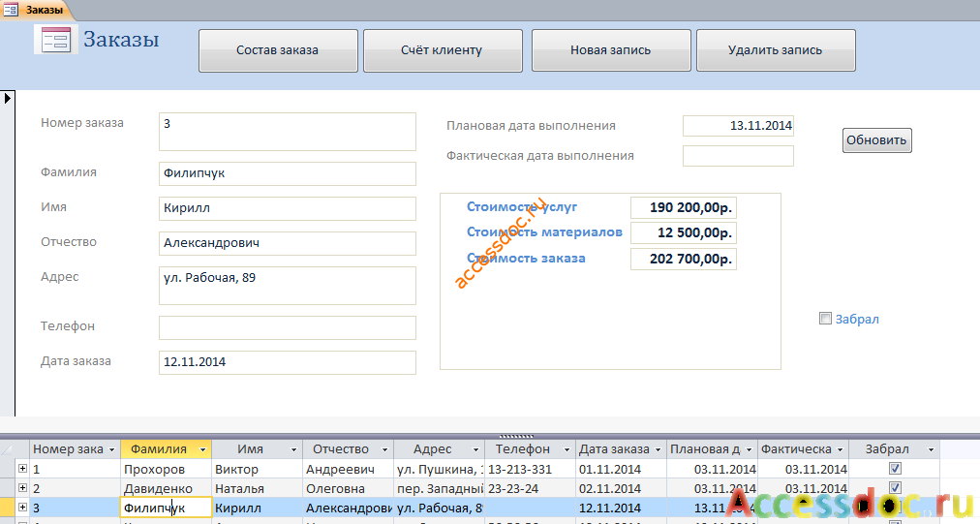This screenshot has height=524, width=980.
Task: Uncheck Забрал for the Давиденко row
Action: click(895, 488)
